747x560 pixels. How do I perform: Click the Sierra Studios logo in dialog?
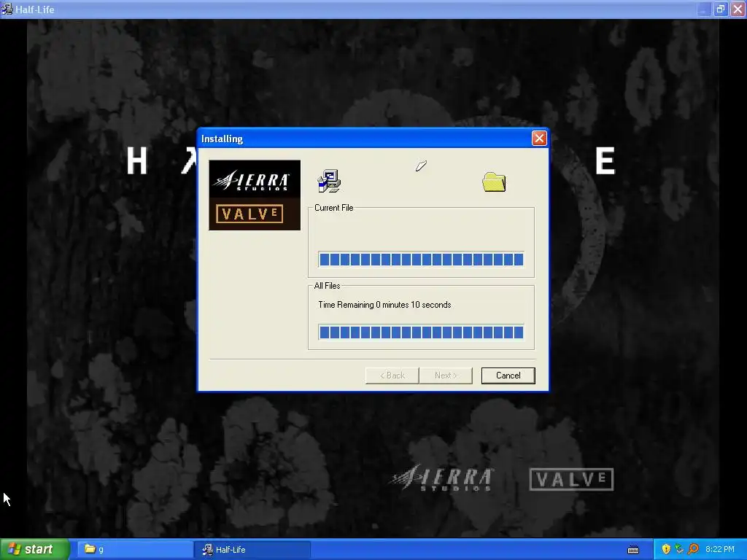tap(251, 181)
